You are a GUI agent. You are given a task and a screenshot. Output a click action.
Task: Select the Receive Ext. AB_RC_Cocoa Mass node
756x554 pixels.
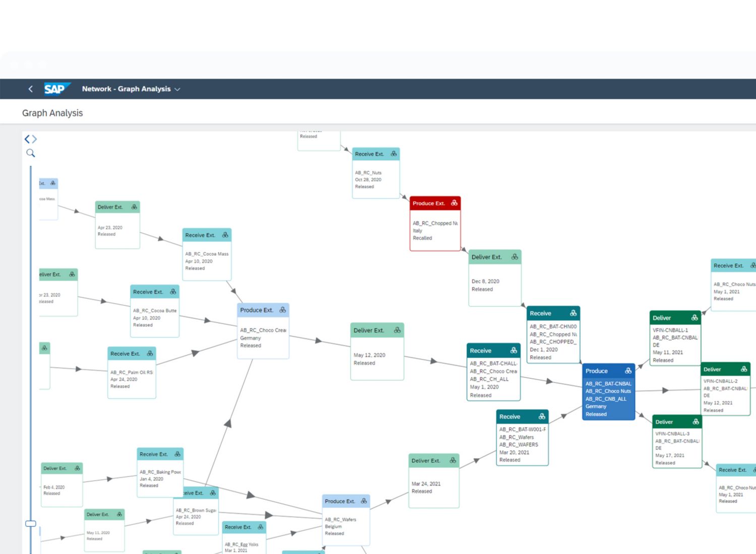point(207,261)
